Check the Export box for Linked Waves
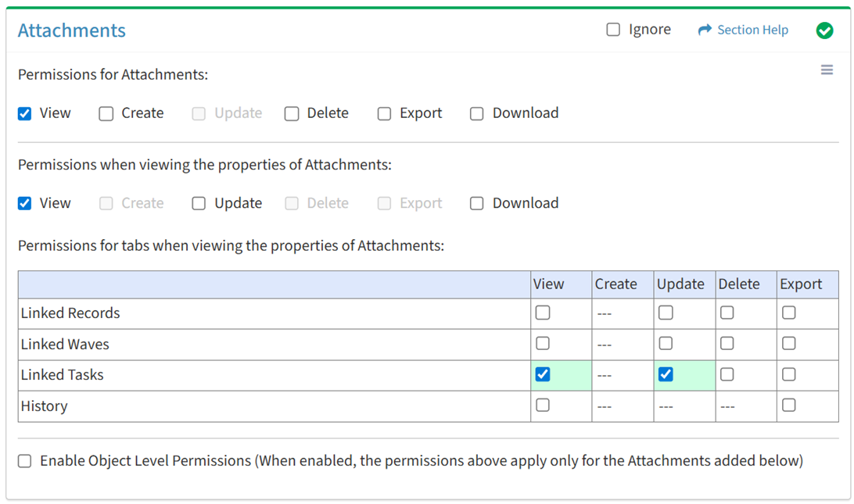This screenshot has height=504, width=854. pyautogui.click(x=788, y=344)
